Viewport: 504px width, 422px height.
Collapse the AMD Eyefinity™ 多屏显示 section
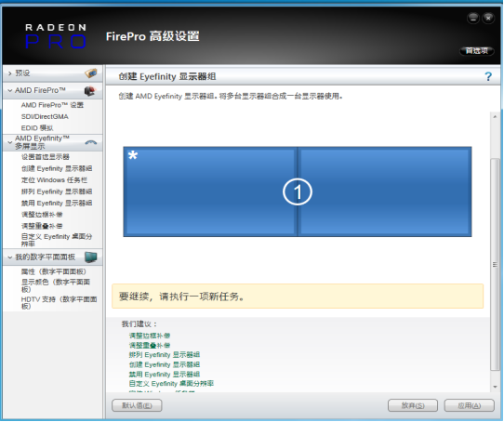tap(9, 142)
